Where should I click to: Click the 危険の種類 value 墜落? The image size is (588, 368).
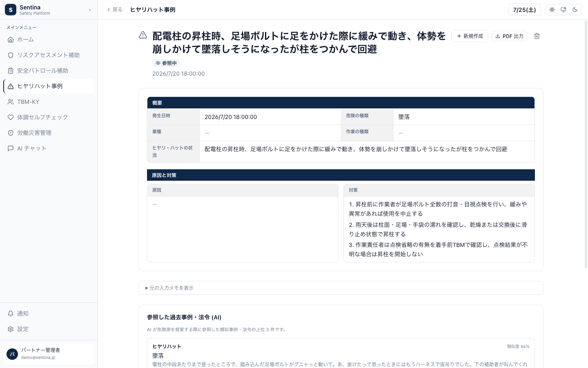pos(404,117)
